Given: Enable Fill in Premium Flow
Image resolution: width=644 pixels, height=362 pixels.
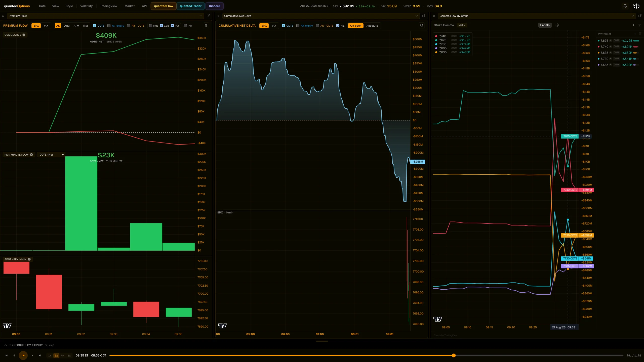Looking at the screenshot, I should pos(185,26).
